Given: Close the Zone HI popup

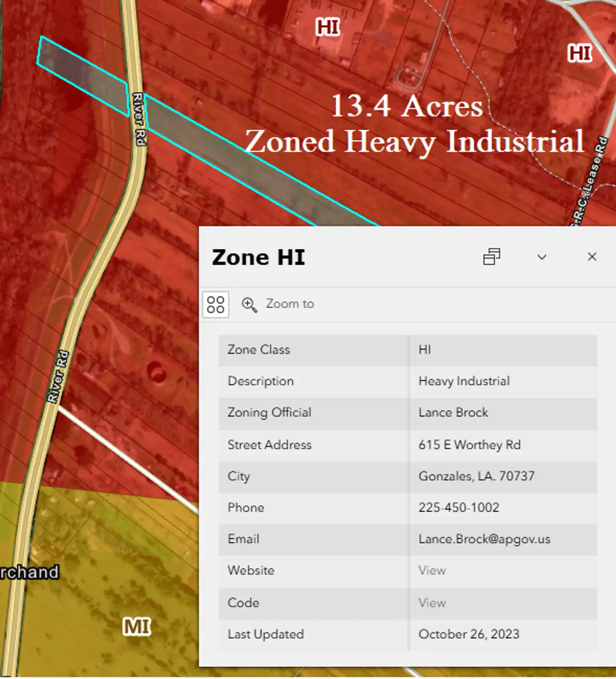Looking at the screenshot, I should [592, 257].
